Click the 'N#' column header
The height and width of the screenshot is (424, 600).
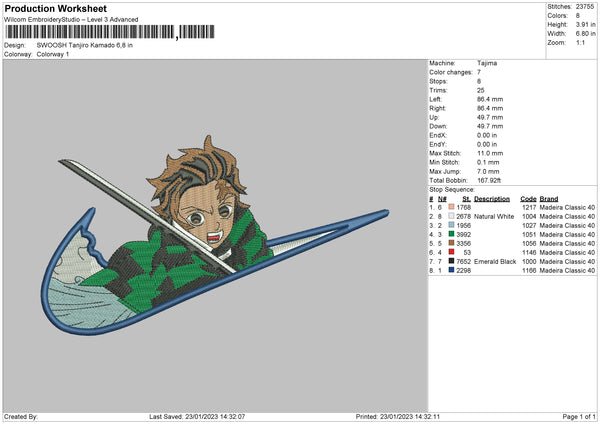coord(442,199)
